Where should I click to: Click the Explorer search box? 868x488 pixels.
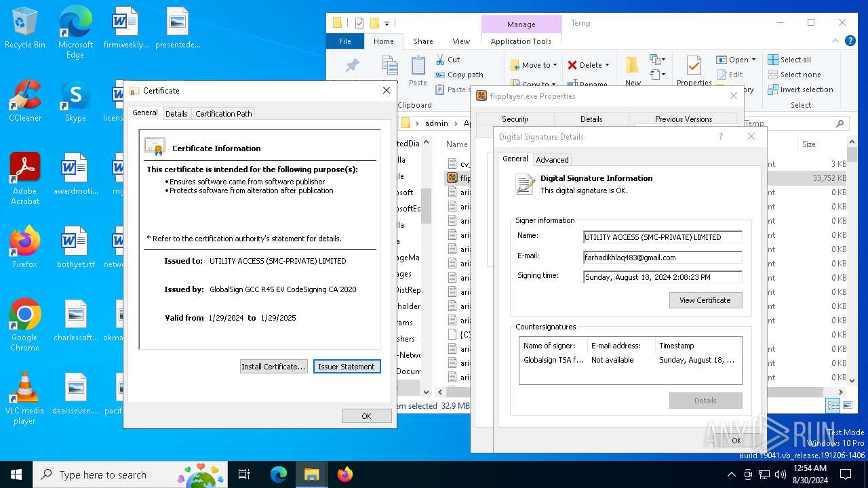pos(795,123)
